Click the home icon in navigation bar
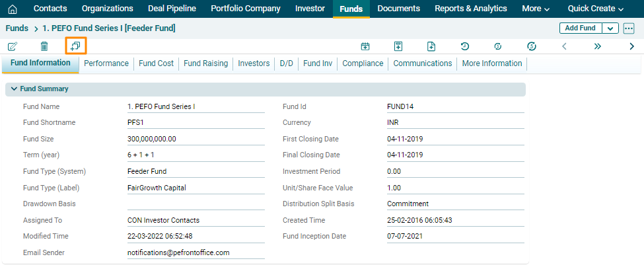Image resolution: width=644 pixels, height=269 pixels. [x=13, y=9]
